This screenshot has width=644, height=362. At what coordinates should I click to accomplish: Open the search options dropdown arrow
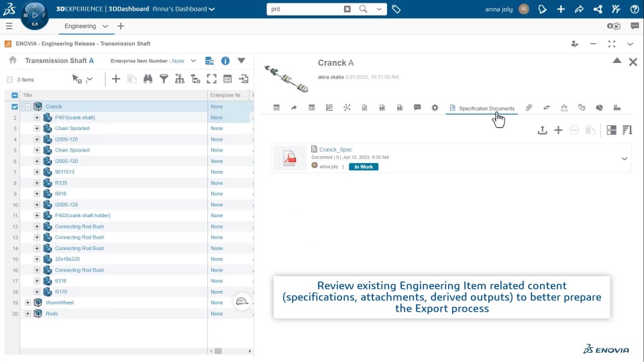(378, 9)
